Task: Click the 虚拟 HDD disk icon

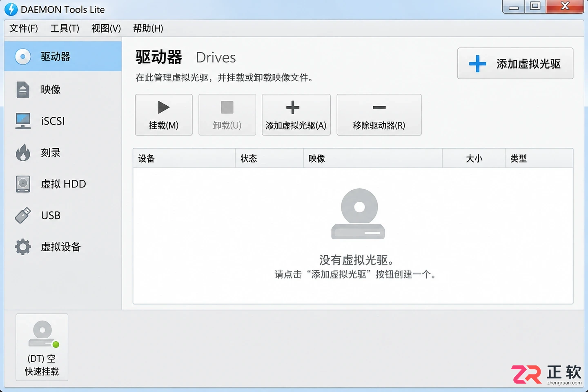Action: coord(23,184)
